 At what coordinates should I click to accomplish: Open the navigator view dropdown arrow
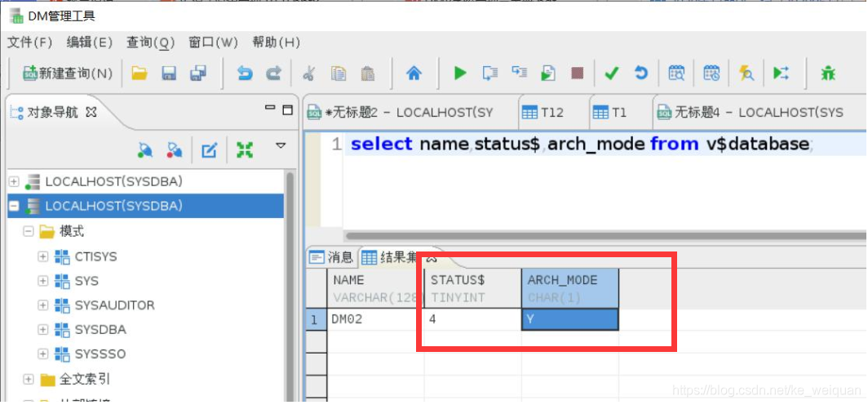pos(281,145)
